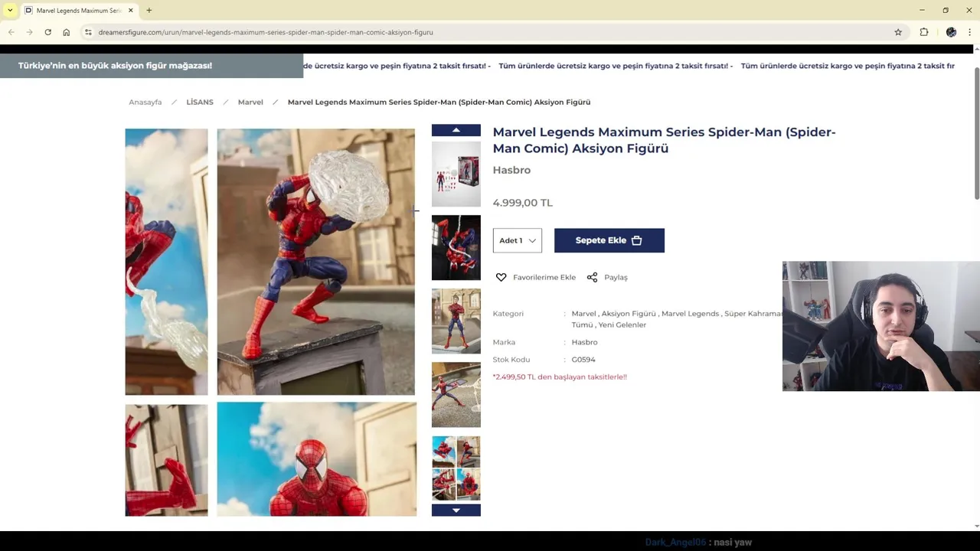Open the Aksiyon Figürü category link
The height and width of the screenshot is (551, 980).
coord(629,313)
